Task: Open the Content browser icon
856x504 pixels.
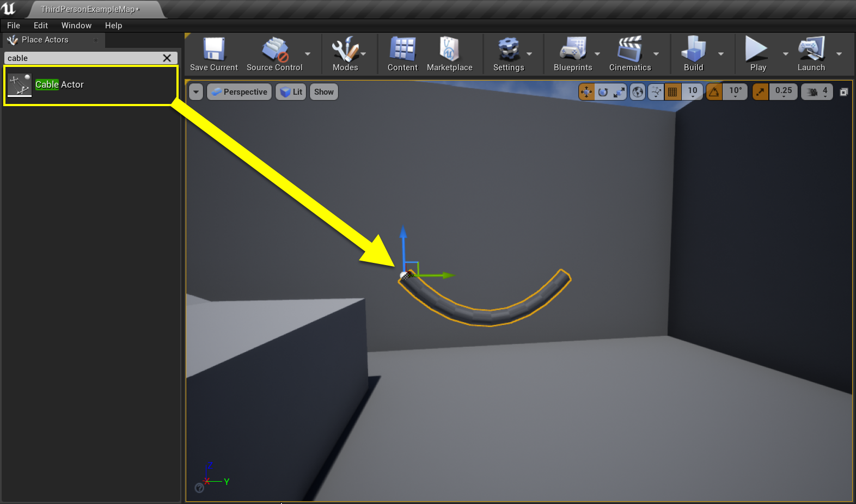Action: point(402,54)
